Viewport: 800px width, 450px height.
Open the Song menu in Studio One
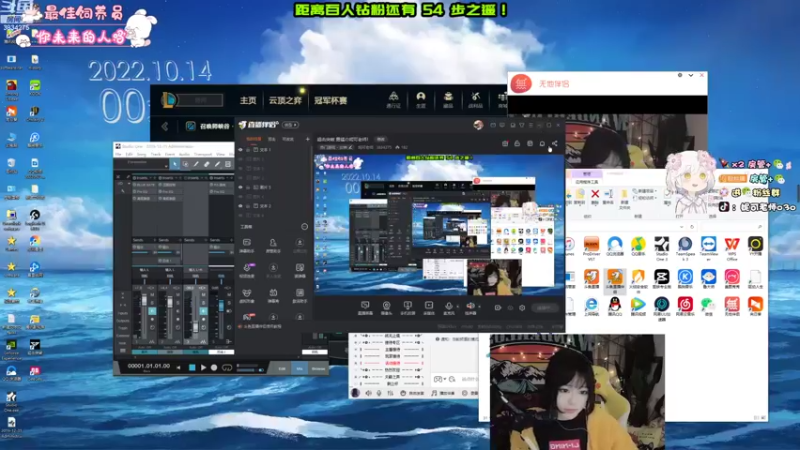[x=141, y=154]
